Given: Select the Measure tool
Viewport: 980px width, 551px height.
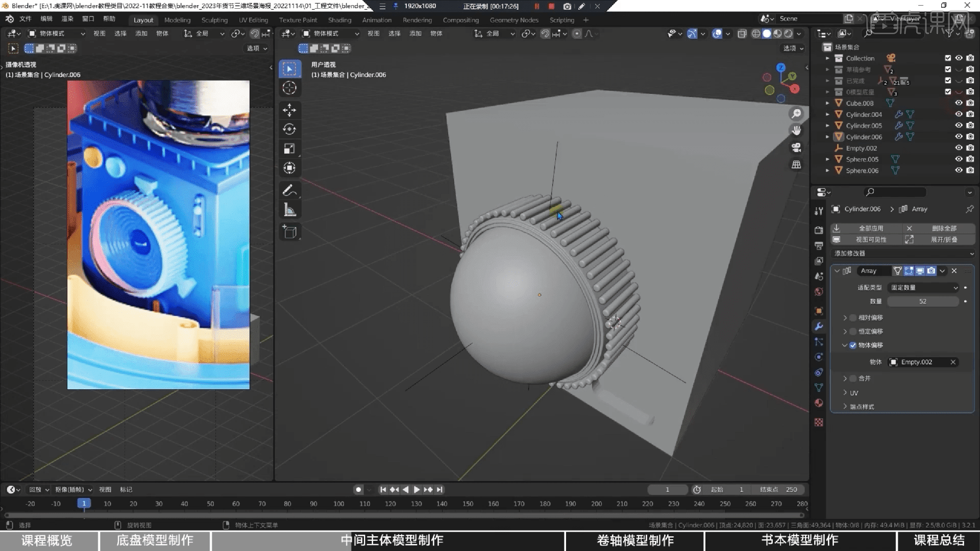Looking at the screenshot, I should [289, 210].
